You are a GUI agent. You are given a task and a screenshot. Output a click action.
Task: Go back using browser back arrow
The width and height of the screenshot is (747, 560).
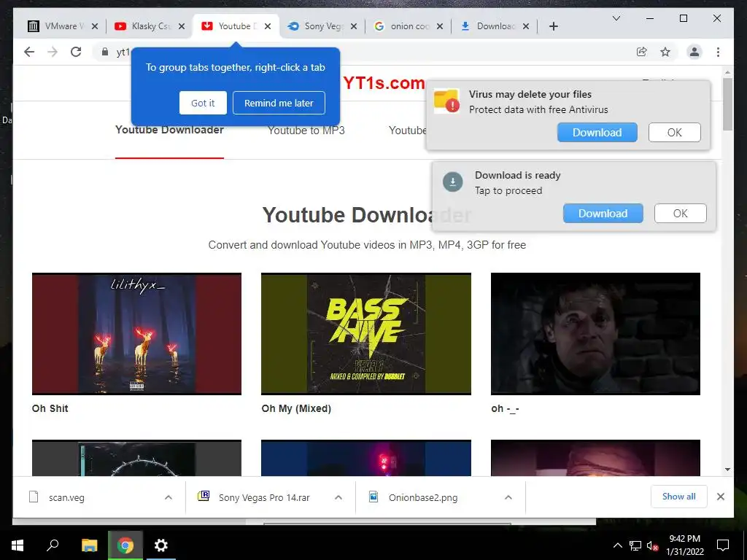click(x=29, y=52)
